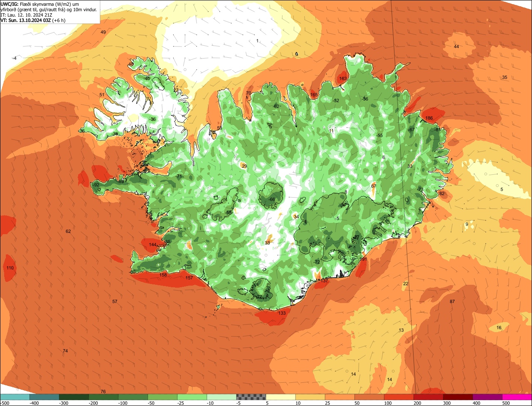Image resolution: width=532 pixels, height=406 pixels.
Task: Click the map value "51" west of the Westfjords
Action: point(102,95)
